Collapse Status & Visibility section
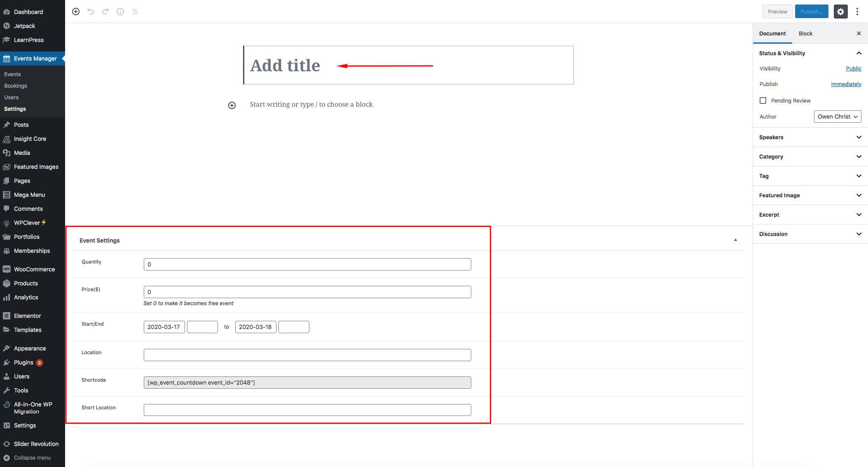The height and width of the screenshot is (467, 868). tap(859, 53)
